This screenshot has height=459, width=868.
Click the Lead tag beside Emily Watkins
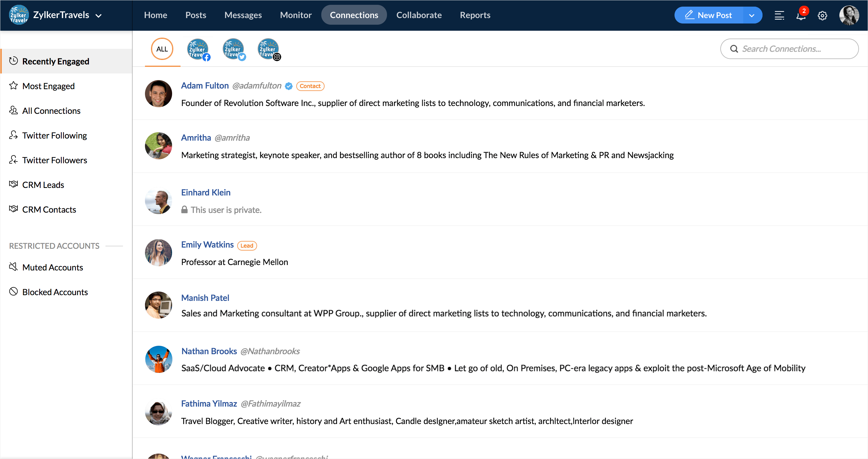pyautogui.click(x=247, y=245)
